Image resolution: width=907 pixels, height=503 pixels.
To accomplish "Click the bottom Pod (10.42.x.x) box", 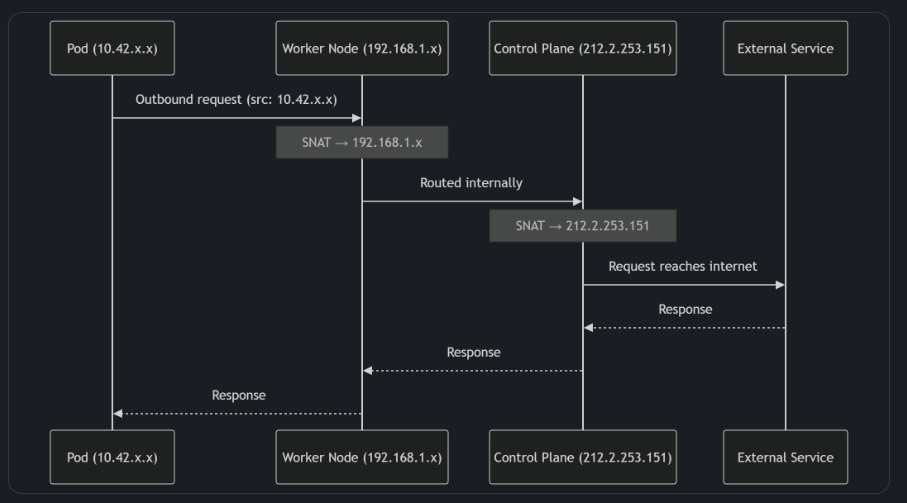I will 112,457.
